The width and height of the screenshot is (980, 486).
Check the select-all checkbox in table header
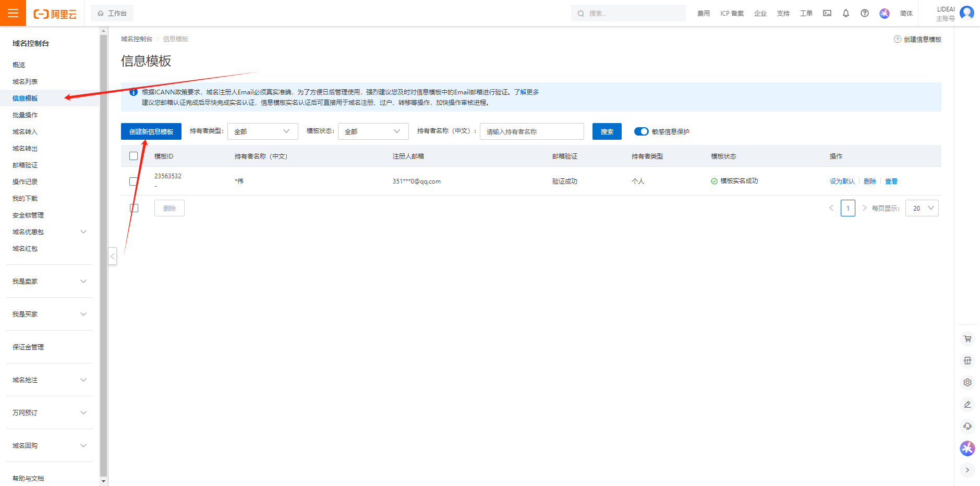pos(134,156)
